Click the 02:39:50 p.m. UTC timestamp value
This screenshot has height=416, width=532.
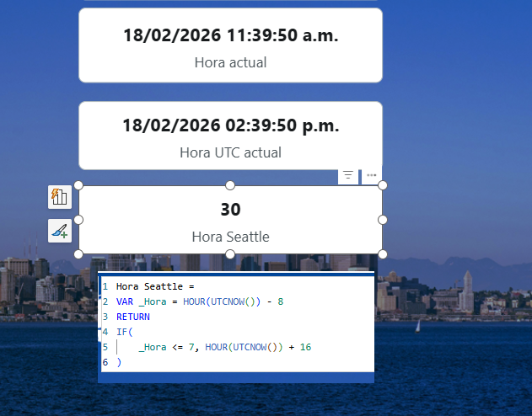(230, 125)
